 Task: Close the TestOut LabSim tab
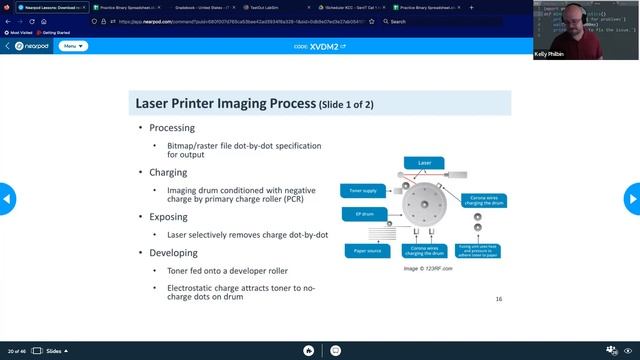309,7
